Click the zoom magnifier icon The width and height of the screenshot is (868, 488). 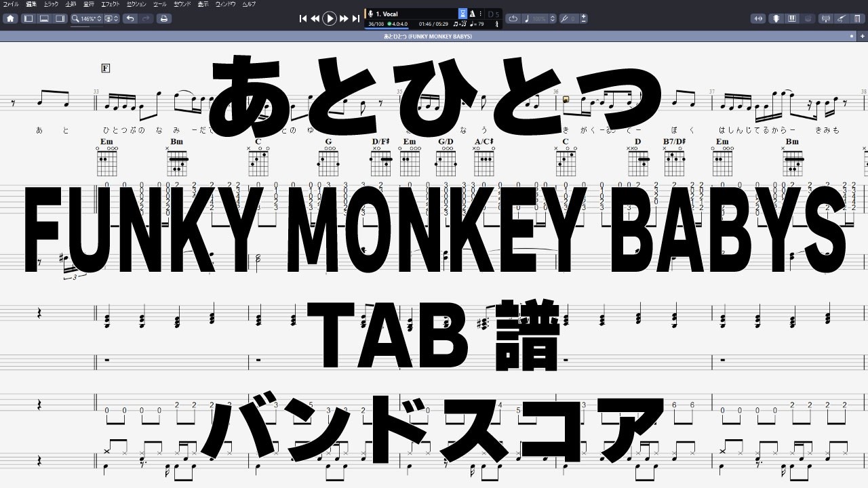76,18
